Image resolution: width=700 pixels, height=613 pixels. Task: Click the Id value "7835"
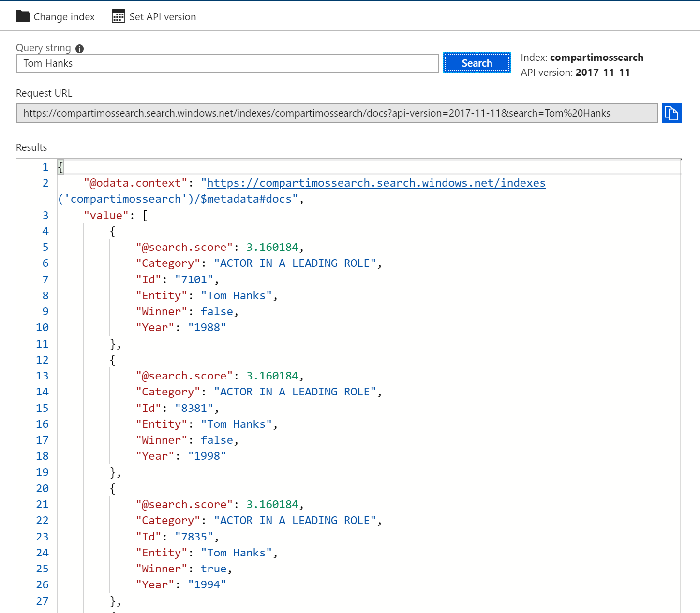(194, 537)
